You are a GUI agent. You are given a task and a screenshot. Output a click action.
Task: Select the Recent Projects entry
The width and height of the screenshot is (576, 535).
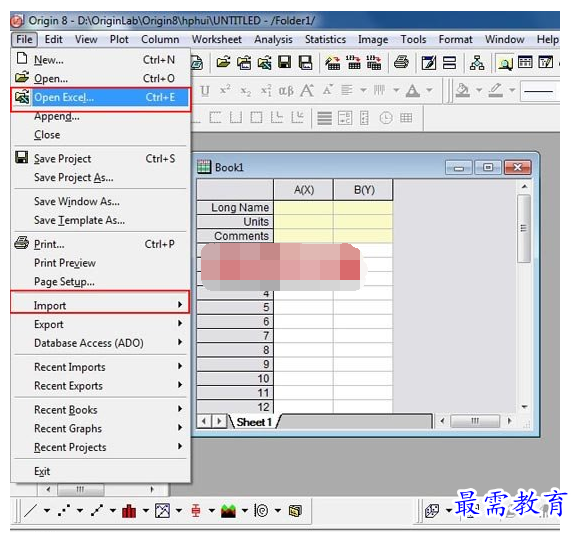(x=100, y=447)
